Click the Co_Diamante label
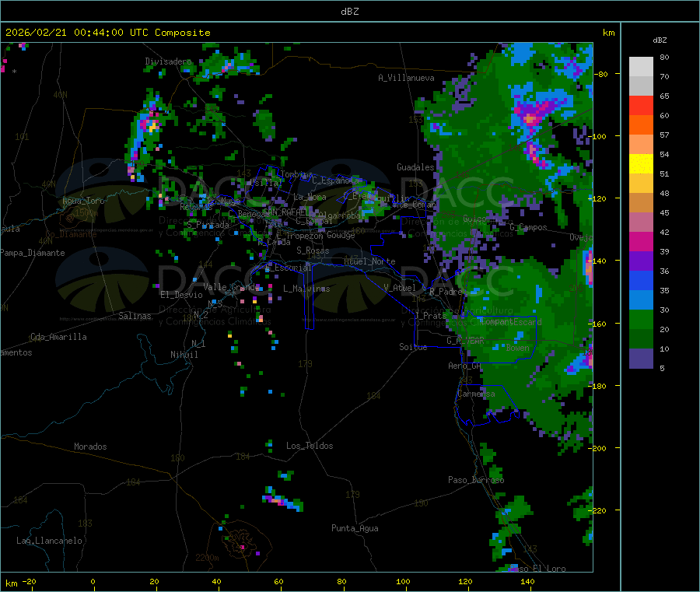Screen dimensions: 700x592 71,234
